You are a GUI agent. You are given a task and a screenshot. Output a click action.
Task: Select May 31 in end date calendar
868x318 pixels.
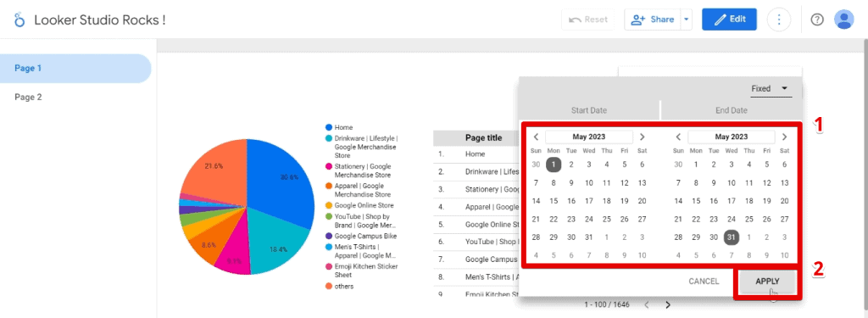coord(732,237)
